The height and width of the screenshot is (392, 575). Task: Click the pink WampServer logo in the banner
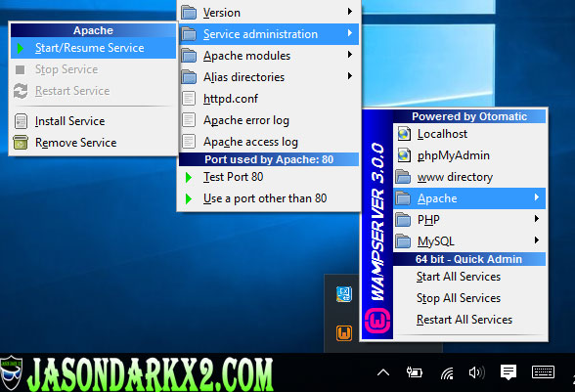377,322
